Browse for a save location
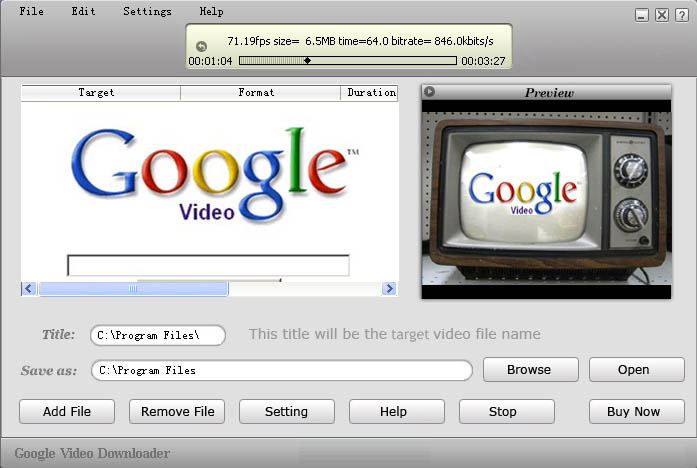This screenshot has width=697, height=468. [530, 370]
